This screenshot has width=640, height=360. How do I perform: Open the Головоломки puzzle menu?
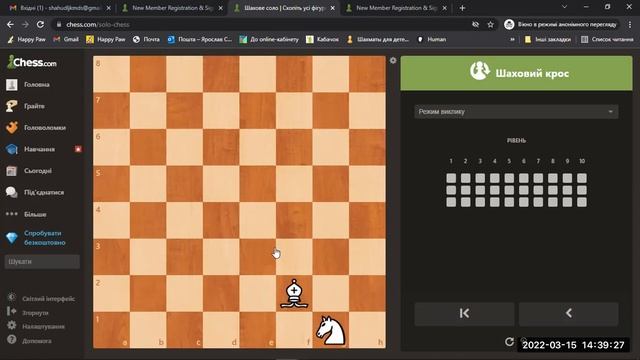pyautogui.click(x=36, y=128)
